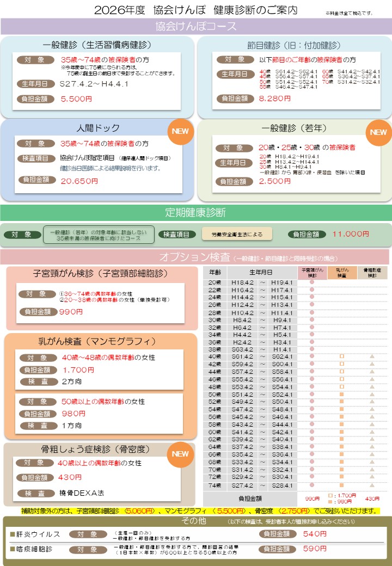Click the 検査項目 label in the 人間ドック card

(x=35, y=158)
